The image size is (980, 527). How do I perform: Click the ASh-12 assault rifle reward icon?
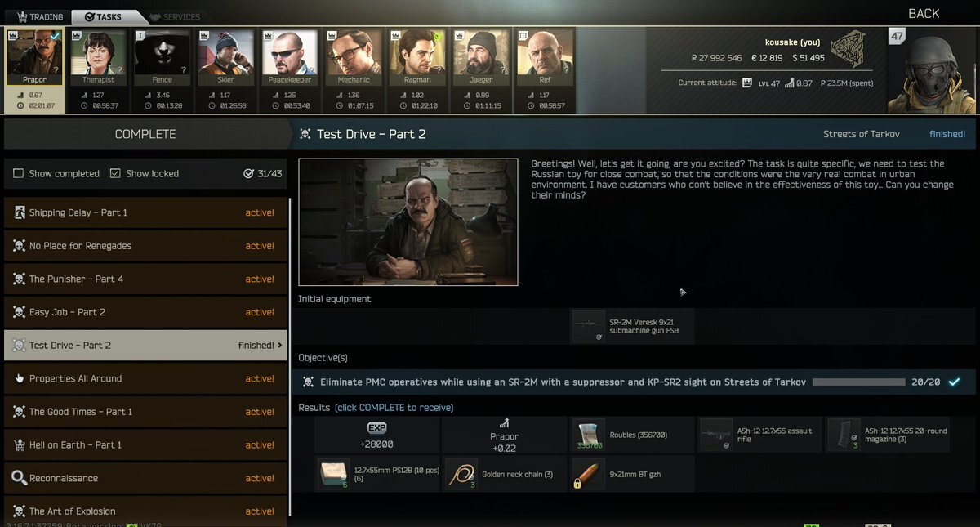pos(716,435)
